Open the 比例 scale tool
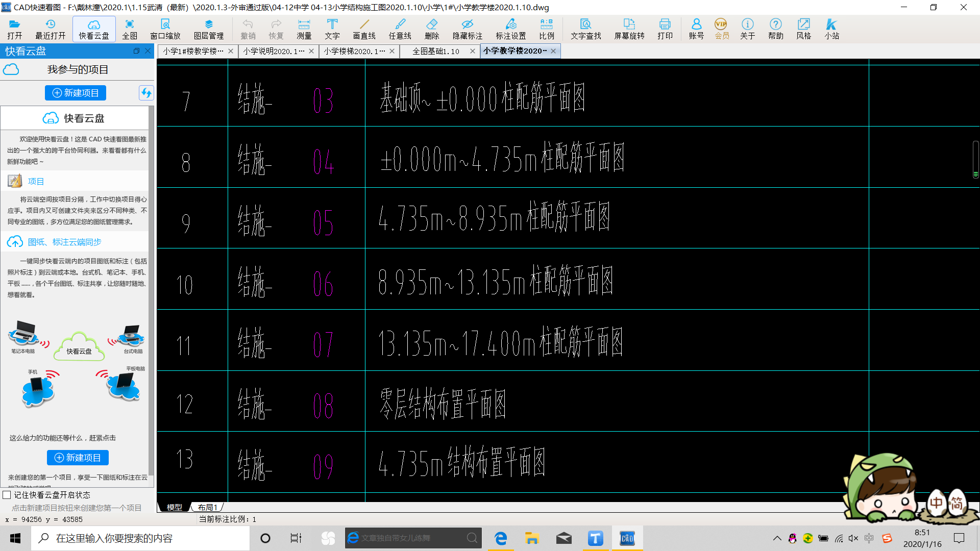980x551 pixels. coord(547,29)
